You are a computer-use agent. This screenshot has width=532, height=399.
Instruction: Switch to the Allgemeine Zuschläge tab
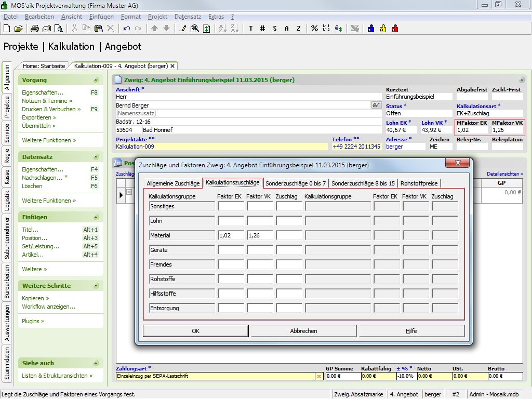(x=173, y=183)
